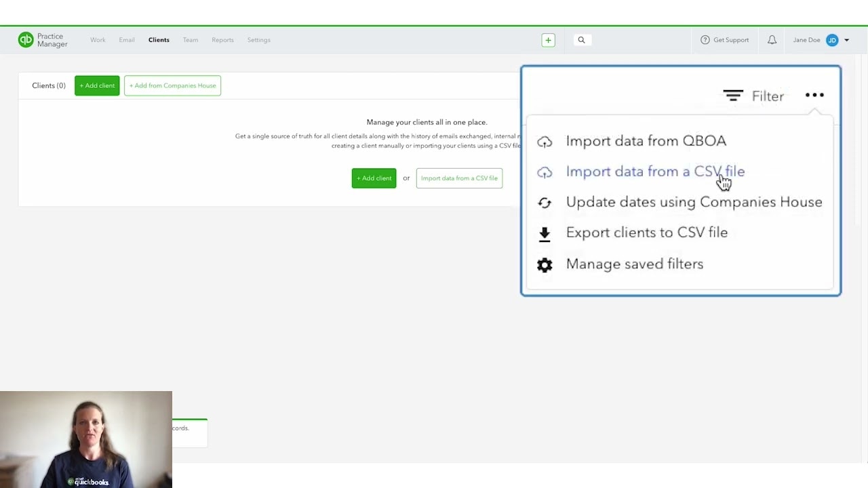
Task: Choose Export clients to CSV file
Action: point(646,232)
